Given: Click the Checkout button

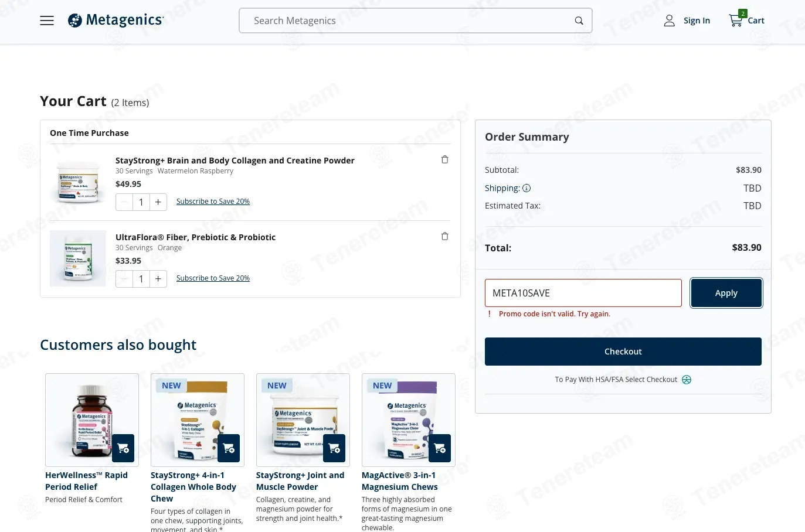Looking at the screenshot, I should click(x=623, y=352).
